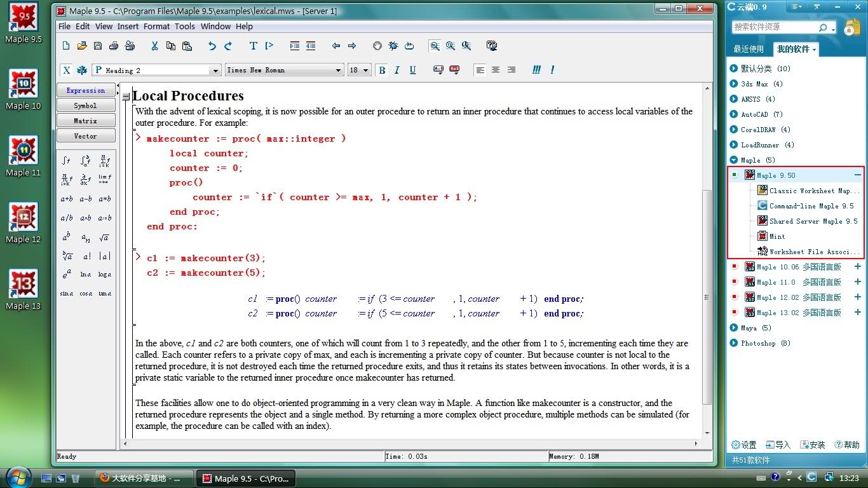Click the Windows Start button

pos(17,477)
